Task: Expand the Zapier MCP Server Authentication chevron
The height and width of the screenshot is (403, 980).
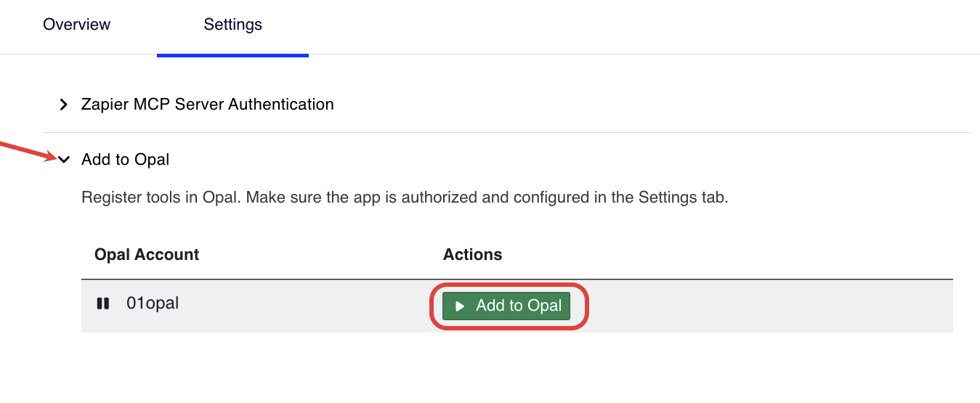Action: [64, 105]
